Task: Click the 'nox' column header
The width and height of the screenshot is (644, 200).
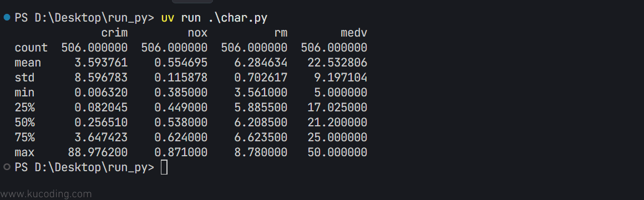Action: pos(197,33)
